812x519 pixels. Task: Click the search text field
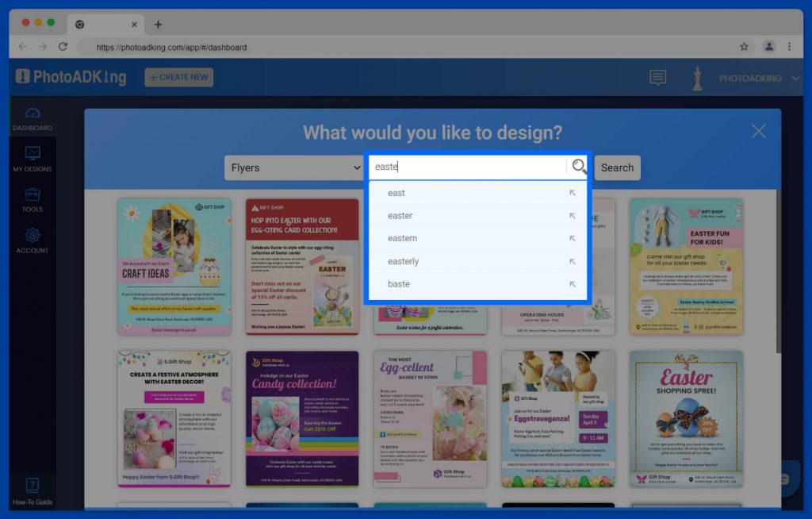click(x=468, y=167)
